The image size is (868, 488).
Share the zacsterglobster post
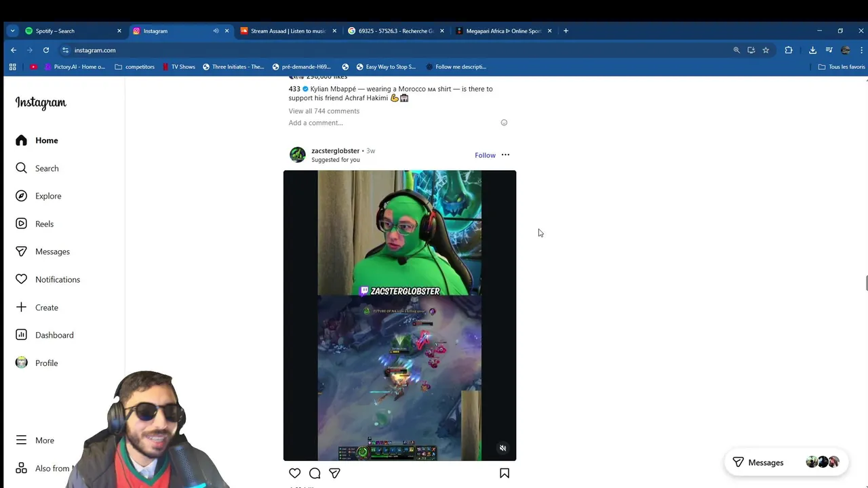click(x=334, y=473)
